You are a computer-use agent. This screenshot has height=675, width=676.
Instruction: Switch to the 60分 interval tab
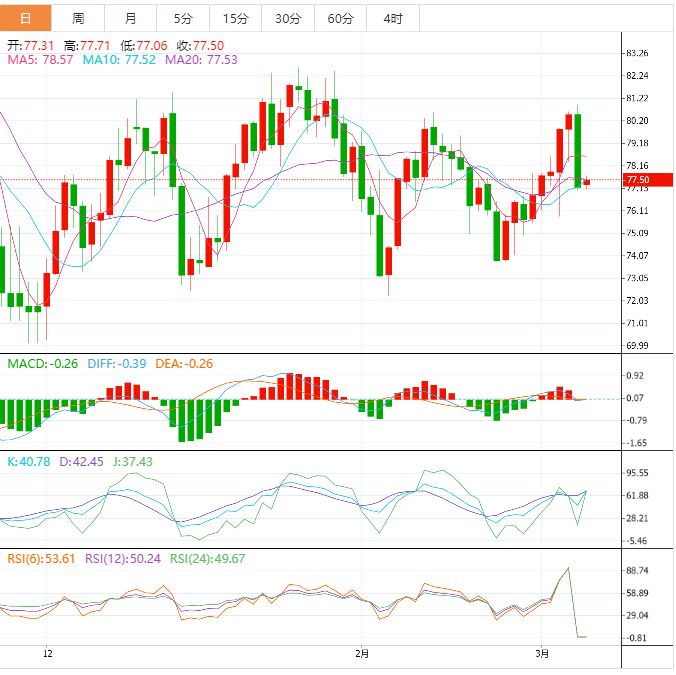coord(340,18)
